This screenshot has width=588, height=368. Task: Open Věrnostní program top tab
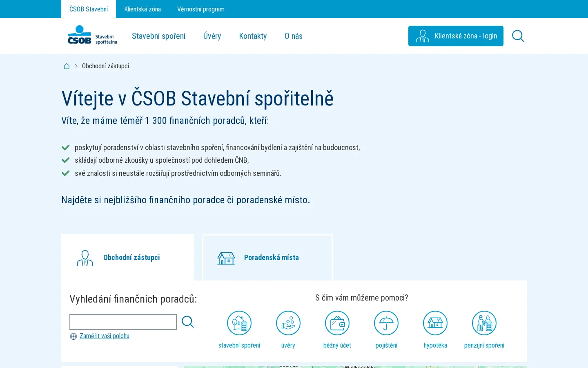click(201, 9)
